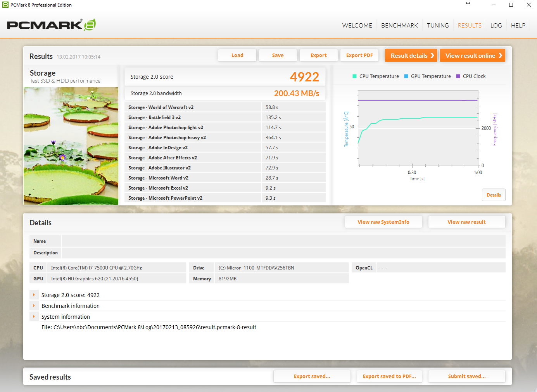Image resolution: width=537 pixels, height=392 pixels.
Task: Click the result timestamp 13.02.2017 10:05:14
Action: [x=78, y=57]
